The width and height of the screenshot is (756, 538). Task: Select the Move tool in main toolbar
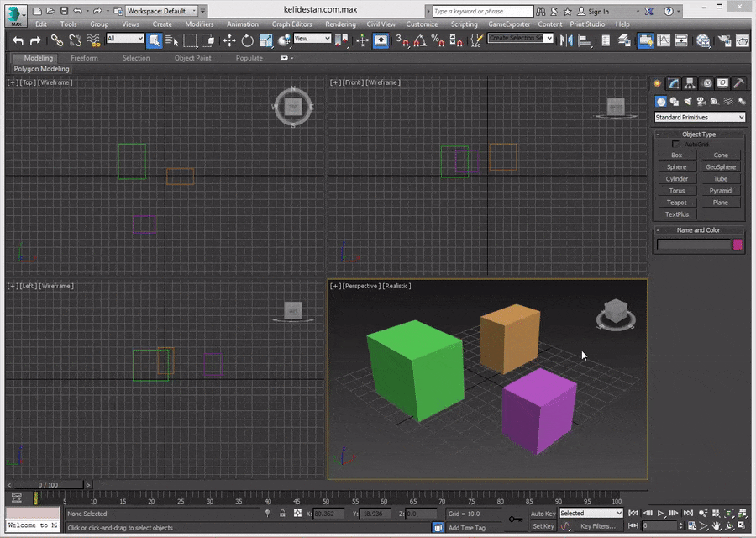[229, 40]
